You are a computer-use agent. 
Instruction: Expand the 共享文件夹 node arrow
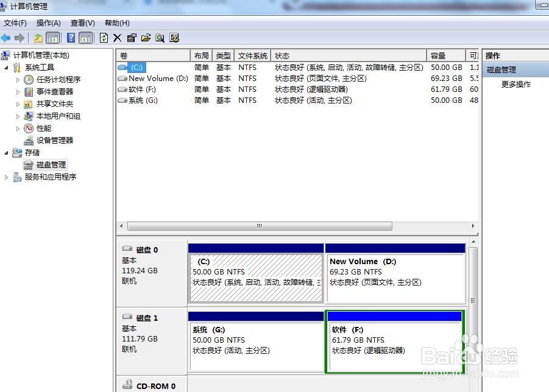click(x=18, y=104)
